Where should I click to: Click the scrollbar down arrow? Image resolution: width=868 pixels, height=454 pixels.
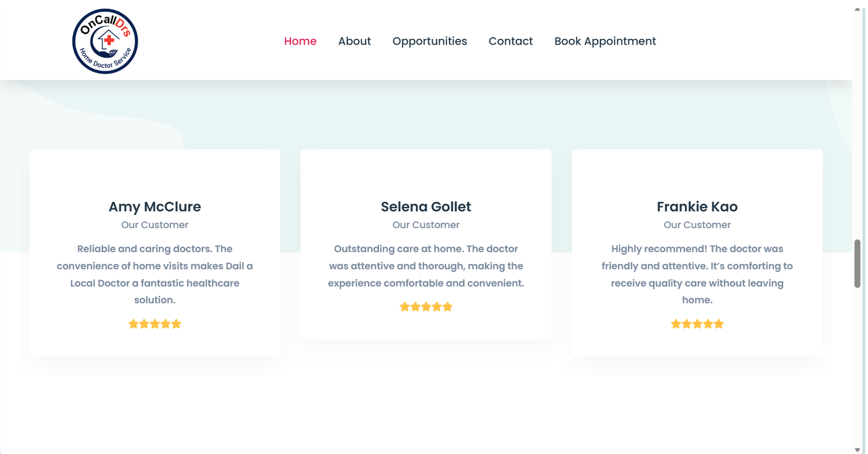pos(857,450)
